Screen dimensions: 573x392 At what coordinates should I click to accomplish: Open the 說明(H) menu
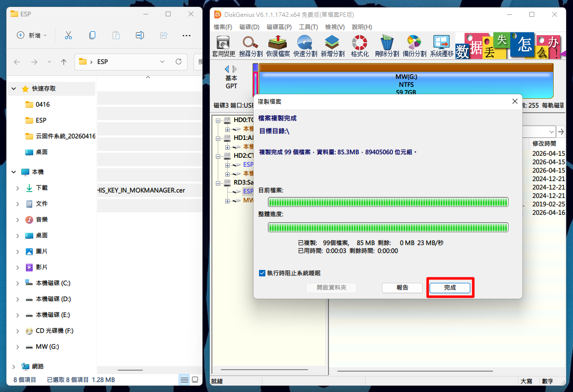coord(362,27)
